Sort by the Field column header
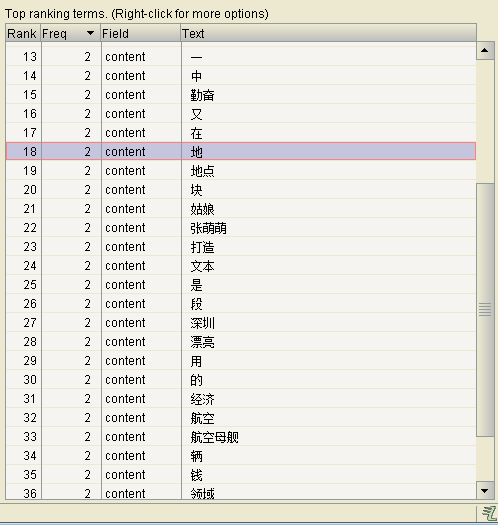This screenshot has height=525, width=498. 141,33
